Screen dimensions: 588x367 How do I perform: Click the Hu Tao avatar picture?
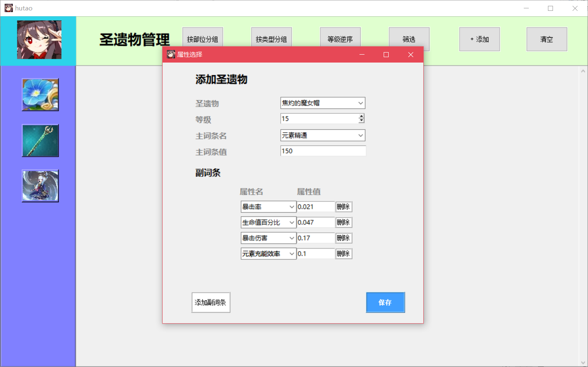pos(39,40)
